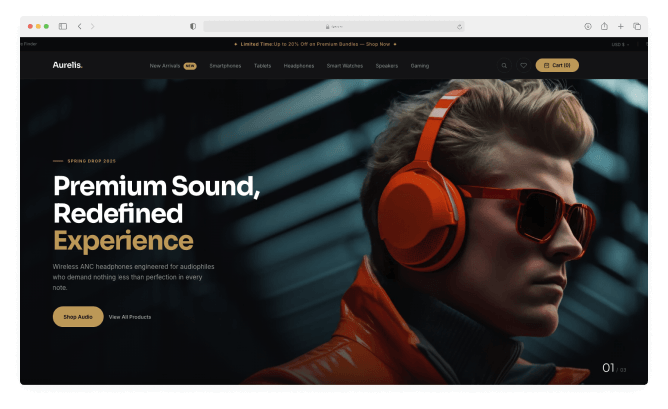Go forward with the browser forward arrow
Viewport: 668px width, 409px height.
coord(92,26)
